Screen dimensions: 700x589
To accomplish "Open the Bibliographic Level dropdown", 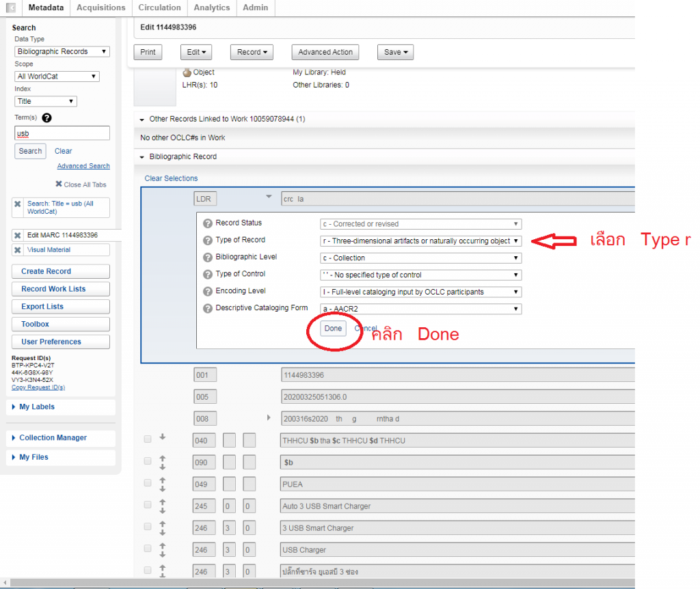I will click(420, 258).
